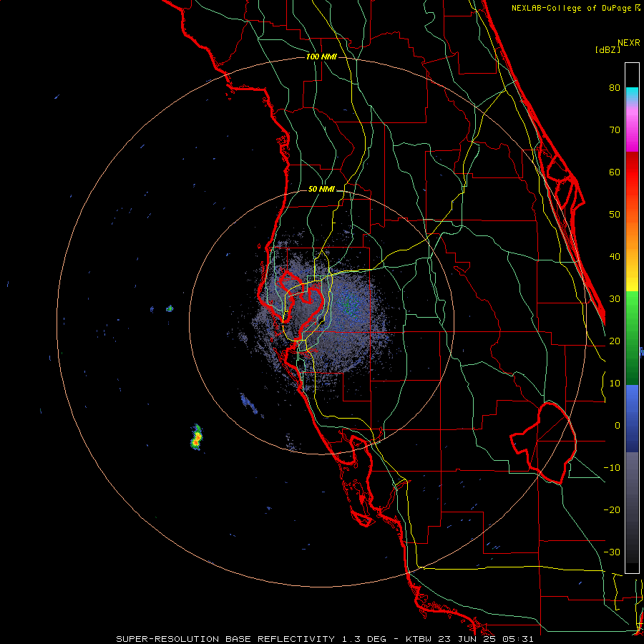Pick the red segment of the color bar
The height and width of the screenshot is (644, 644).
pos(632,172)
